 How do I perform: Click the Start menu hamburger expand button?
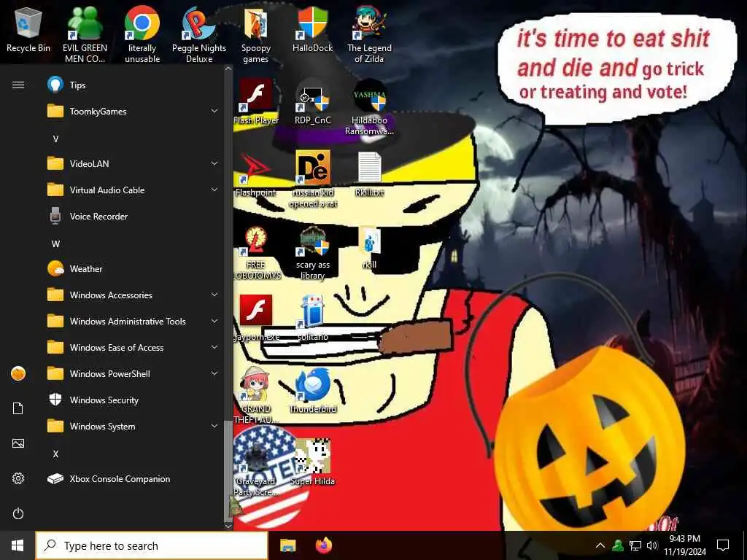point(18,85)
